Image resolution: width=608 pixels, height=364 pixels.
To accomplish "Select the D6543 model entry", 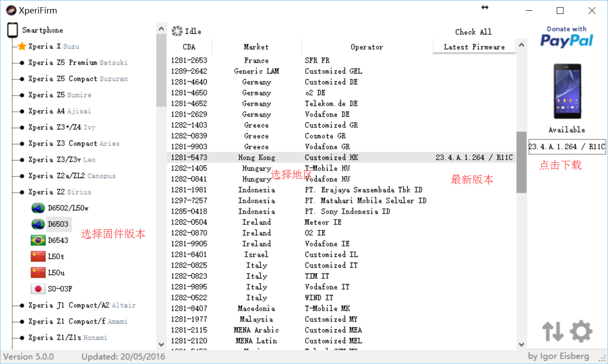I will (x=58, y=240).
